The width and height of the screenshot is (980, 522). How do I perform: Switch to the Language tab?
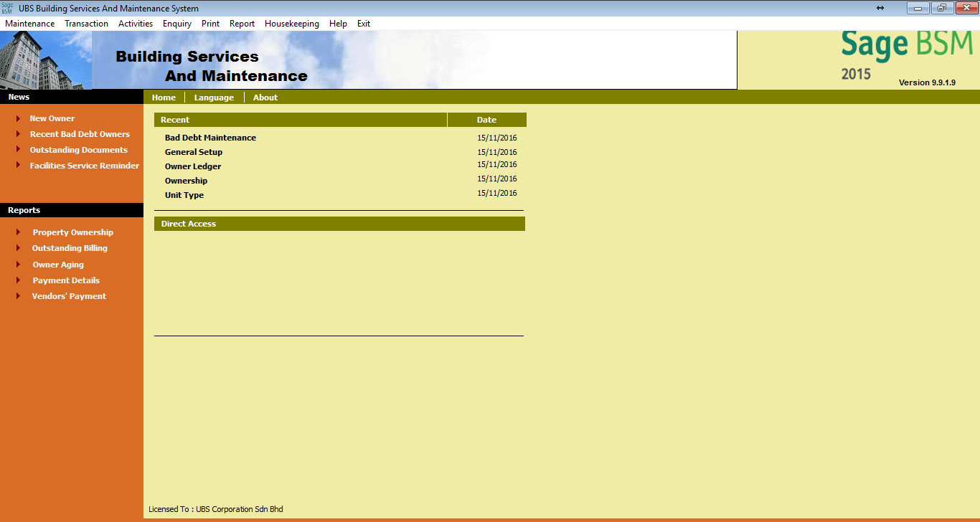click(214, 98)
